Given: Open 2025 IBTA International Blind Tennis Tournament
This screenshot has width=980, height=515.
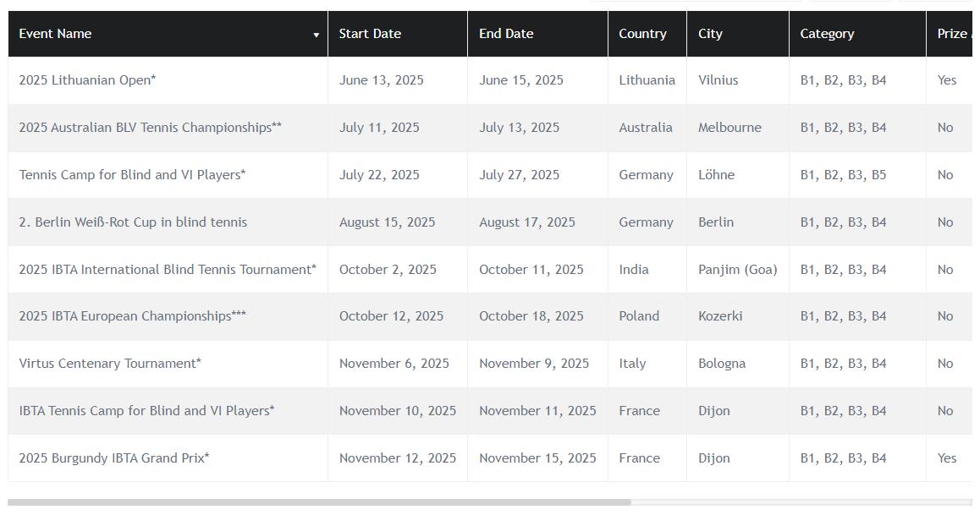Looking at the screenshot, I should click(x=168, y=270).
